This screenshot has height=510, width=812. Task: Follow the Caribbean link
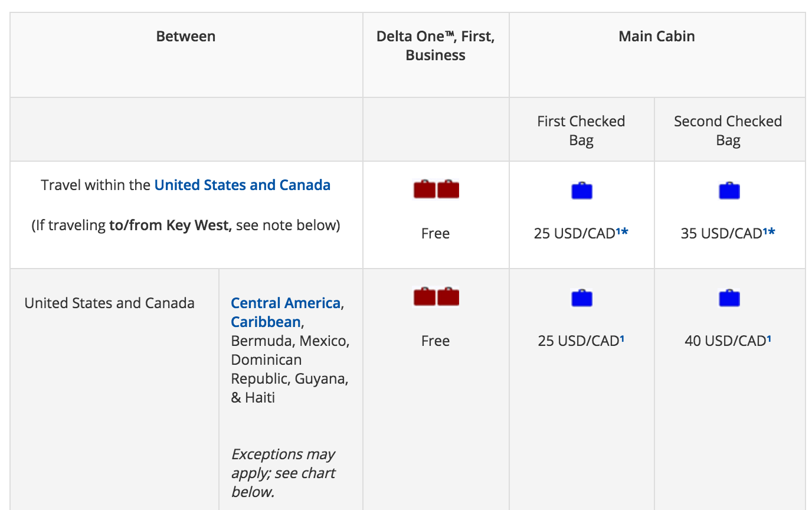(266, 322)
